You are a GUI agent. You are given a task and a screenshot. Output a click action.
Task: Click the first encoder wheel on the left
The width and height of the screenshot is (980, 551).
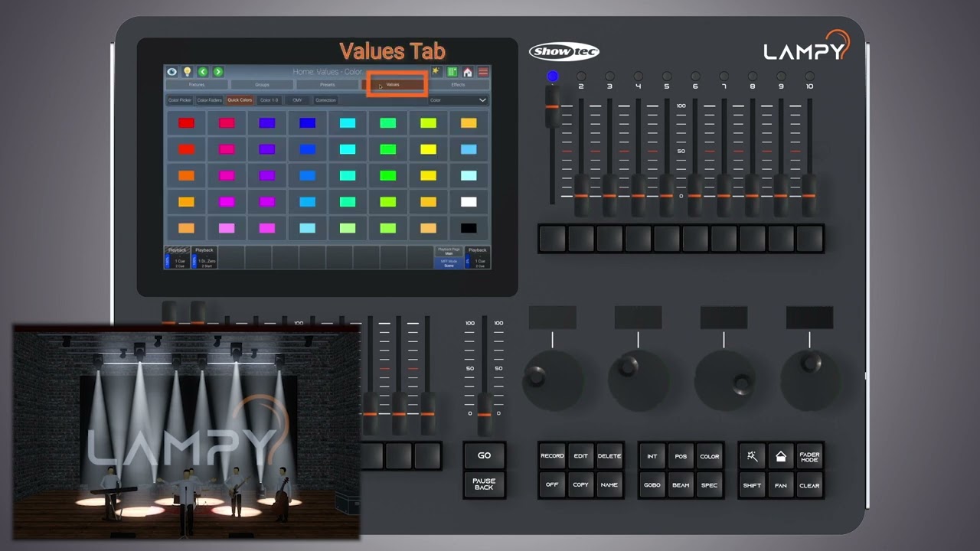[x=552, y=381]
